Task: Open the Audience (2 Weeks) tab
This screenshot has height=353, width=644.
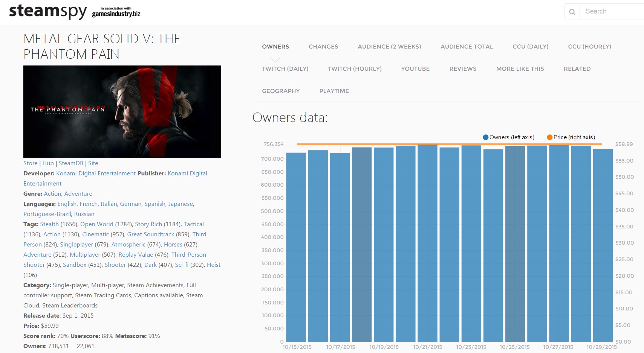Action: [x=389, y=47]
